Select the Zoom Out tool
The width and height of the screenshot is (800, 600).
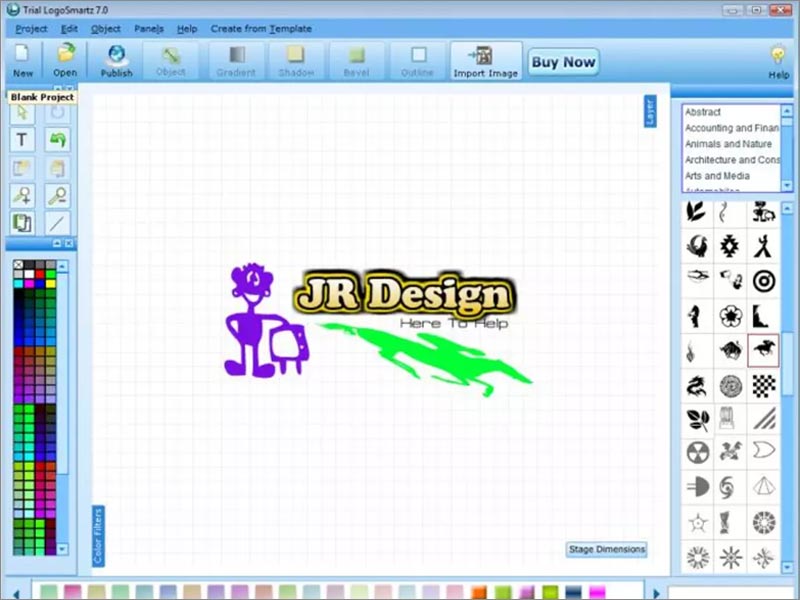tap(58, 195)
